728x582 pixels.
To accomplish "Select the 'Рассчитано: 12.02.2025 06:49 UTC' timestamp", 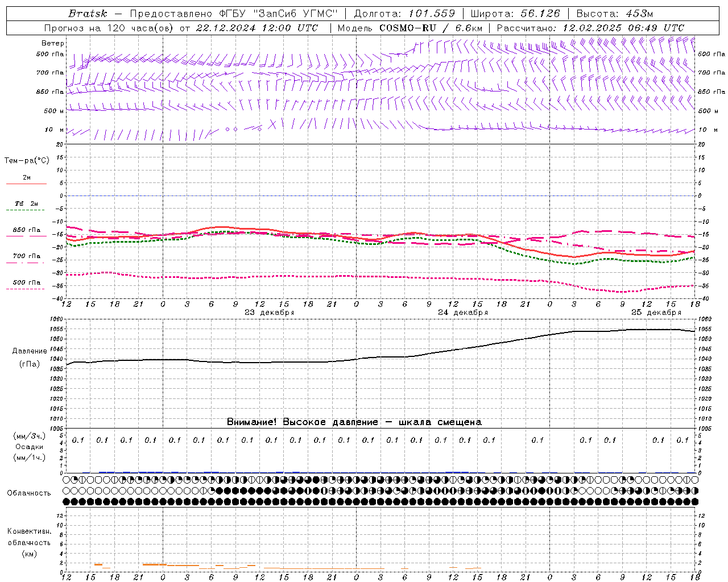I will (590, 28).
